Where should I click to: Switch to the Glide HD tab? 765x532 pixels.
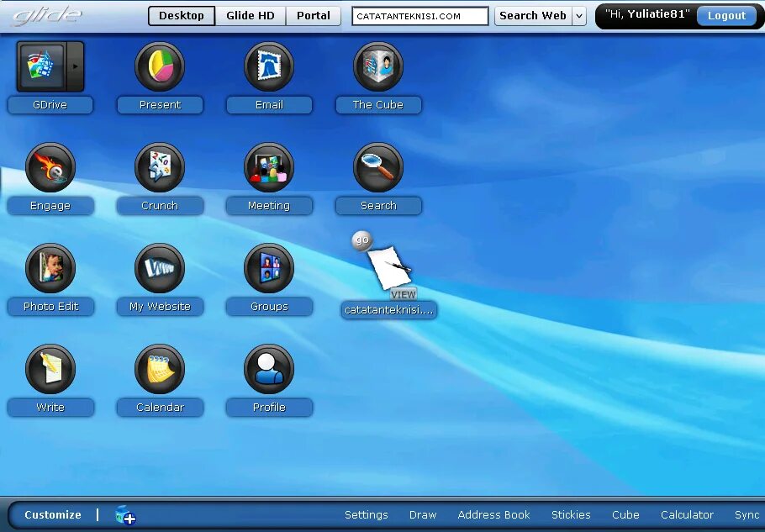point(251,16)
